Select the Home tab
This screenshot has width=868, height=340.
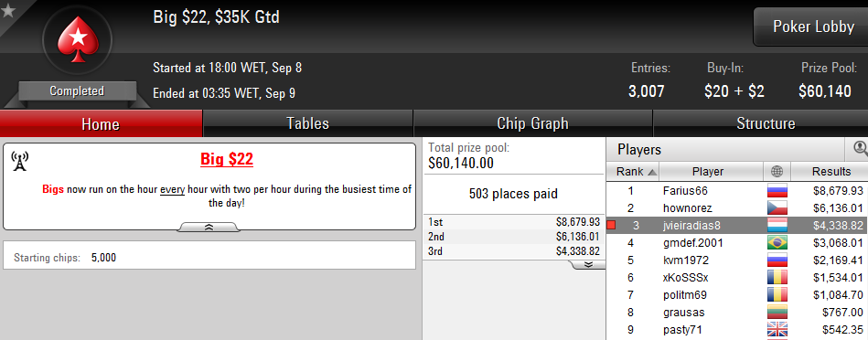coord(101,123)
